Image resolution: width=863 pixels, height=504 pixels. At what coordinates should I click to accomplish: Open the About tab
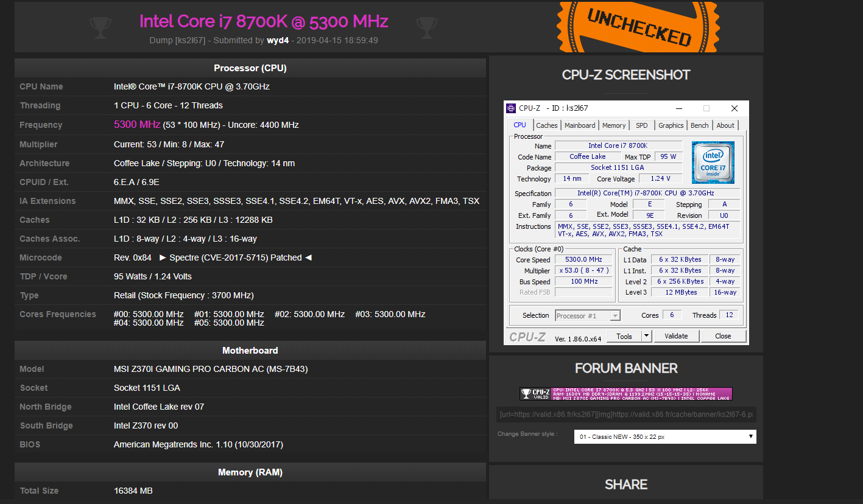[725, 125]
